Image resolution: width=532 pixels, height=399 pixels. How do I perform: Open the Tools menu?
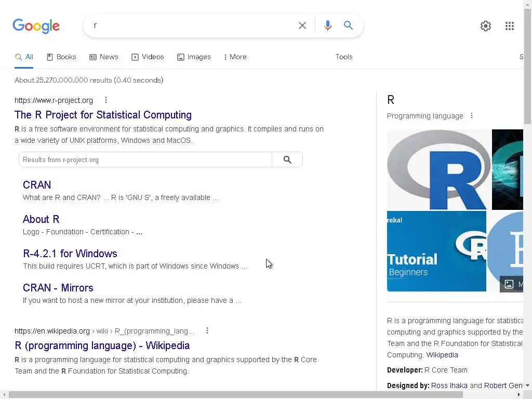click(x=344, y=57)
